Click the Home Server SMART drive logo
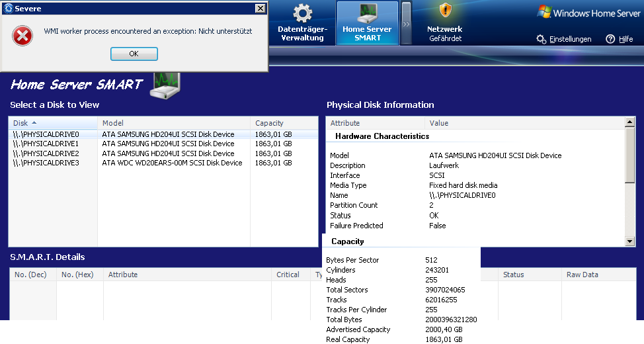This screenshot has width=644, height=344. tap(165, 85)
